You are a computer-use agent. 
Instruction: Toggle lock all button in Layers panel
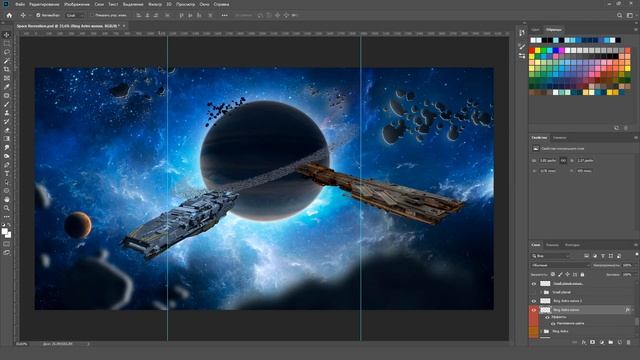tap(582, 275)
